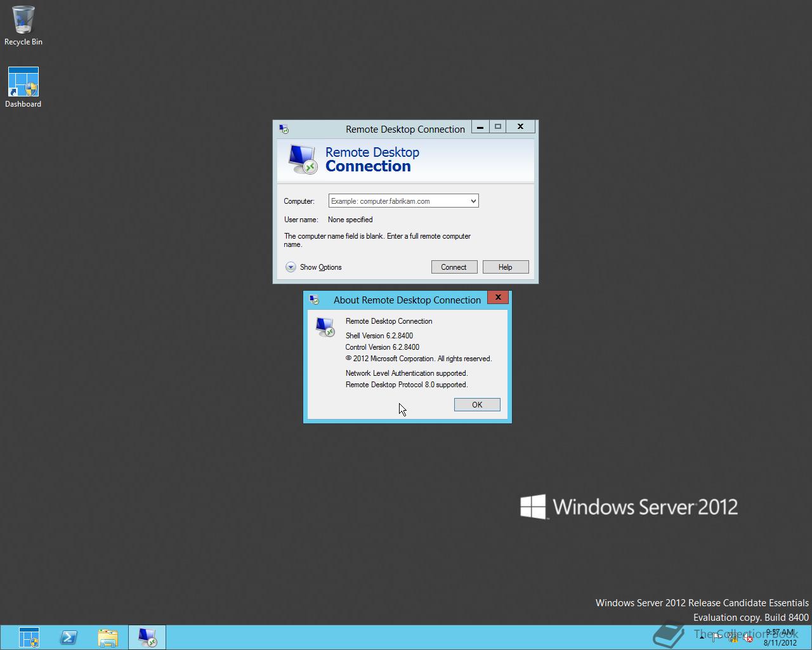The width and height of the screenshot is (812, 650).
Task: Launch Windows PowerShell from the taskbar
Action: (69, 637)
